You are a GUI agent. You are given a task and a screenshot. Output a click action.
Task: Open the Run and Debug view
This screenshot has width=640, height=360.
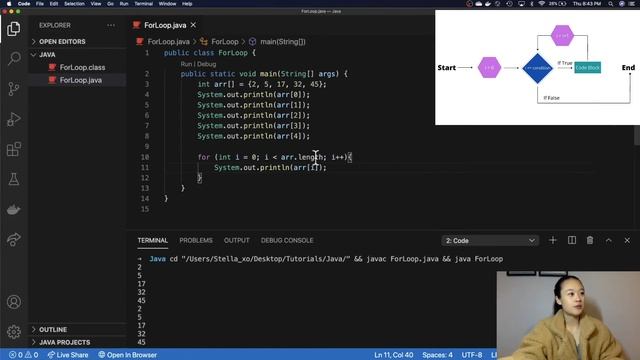[13, 119]
